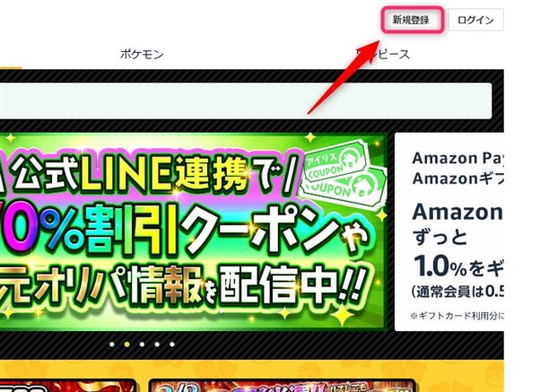Open the bottom-left red oripa card thumbnail
549x392 pixels.
point(67,386)
